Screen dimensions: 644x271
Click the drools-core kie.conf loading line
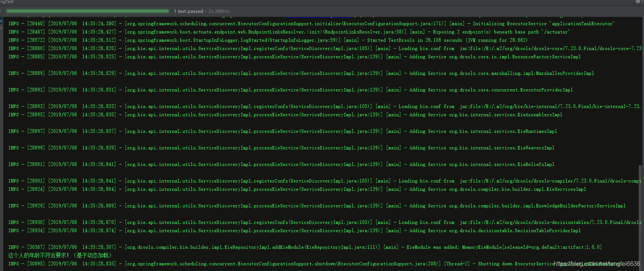[x=325, y=49]
